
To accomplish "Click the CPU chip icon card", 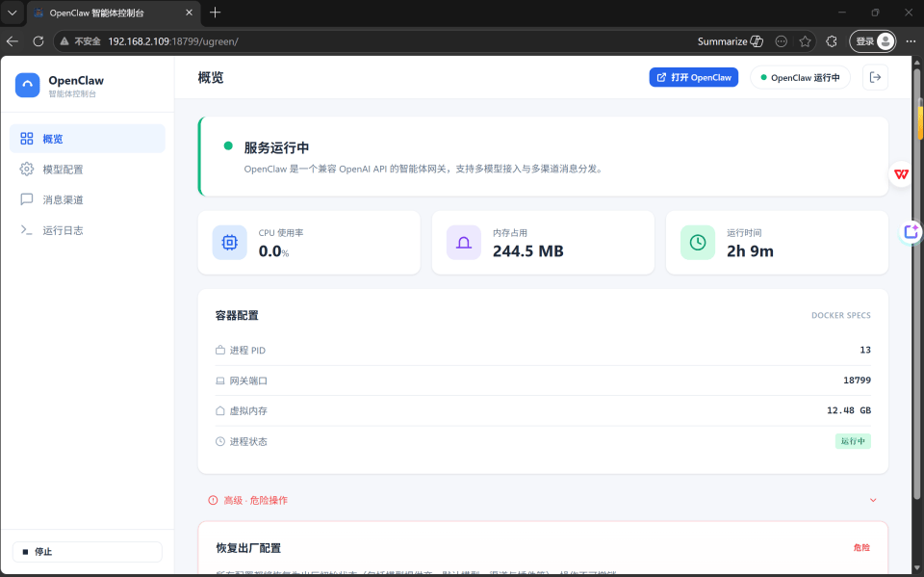I will pos(230,243).
